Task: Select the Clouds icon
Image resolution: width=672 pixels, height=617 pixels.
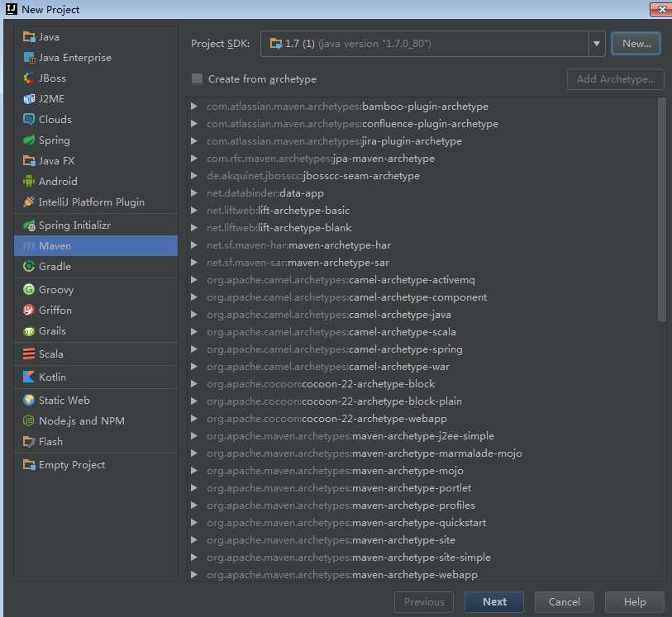Action: [x=29, y=120]
